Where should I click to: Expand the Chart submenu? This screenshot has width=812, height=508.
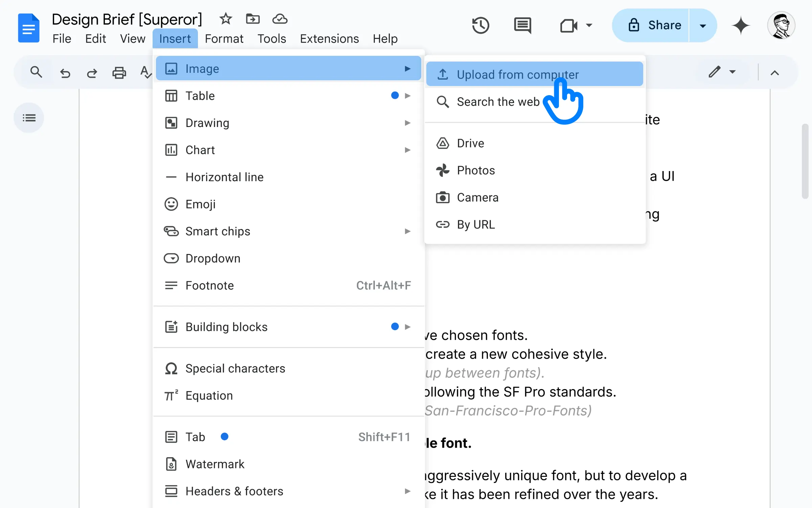[289, 150]
